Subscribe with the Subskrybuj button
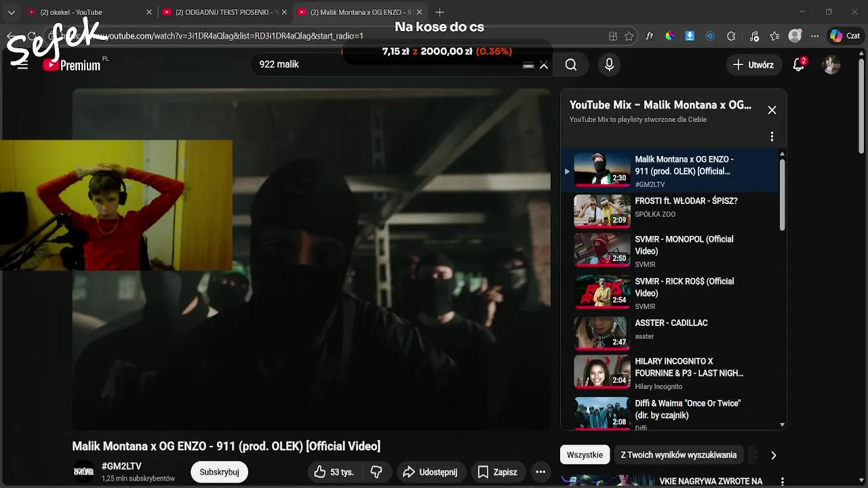This screenshot has height=488, width=868. point(219,472)
